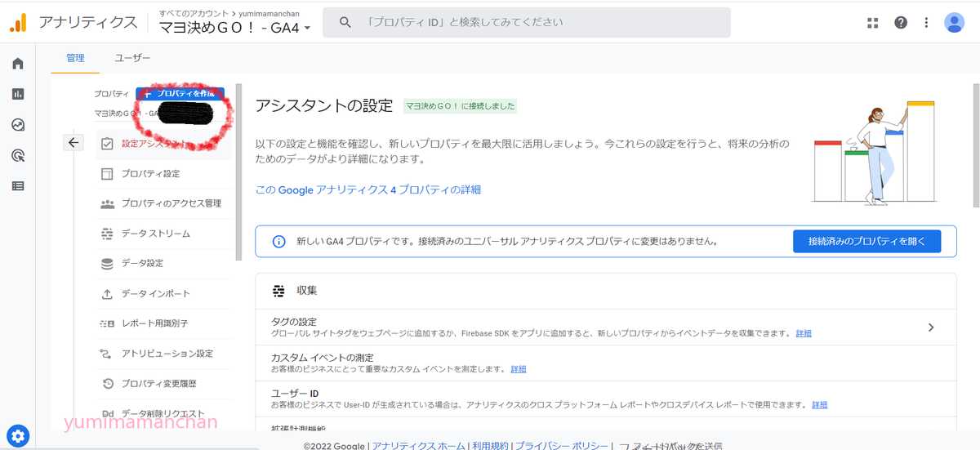The height and width of the screenshot is (450, 980).
Task: Click 接続済みのプロパティを開く button
Action: pos(867,242)
